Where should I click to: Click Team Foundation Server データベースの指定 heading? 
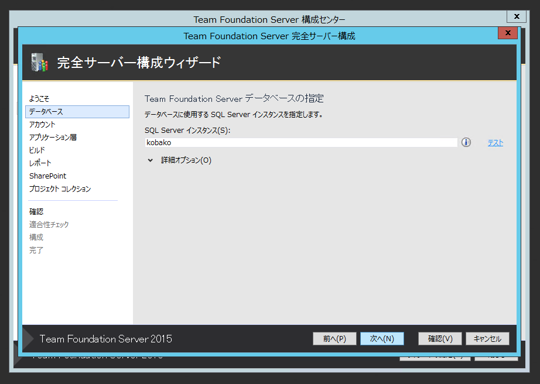[x=234, y=98]
